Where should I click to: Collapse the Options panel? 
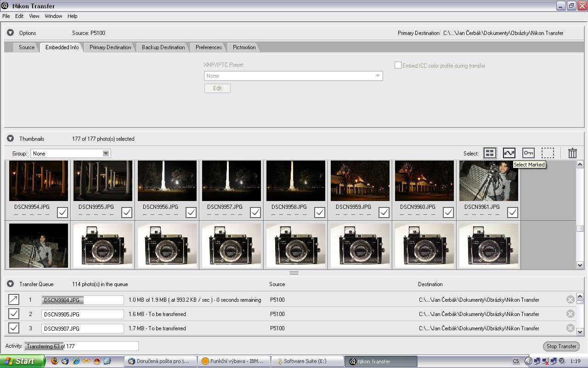click(x=10, y=33)
